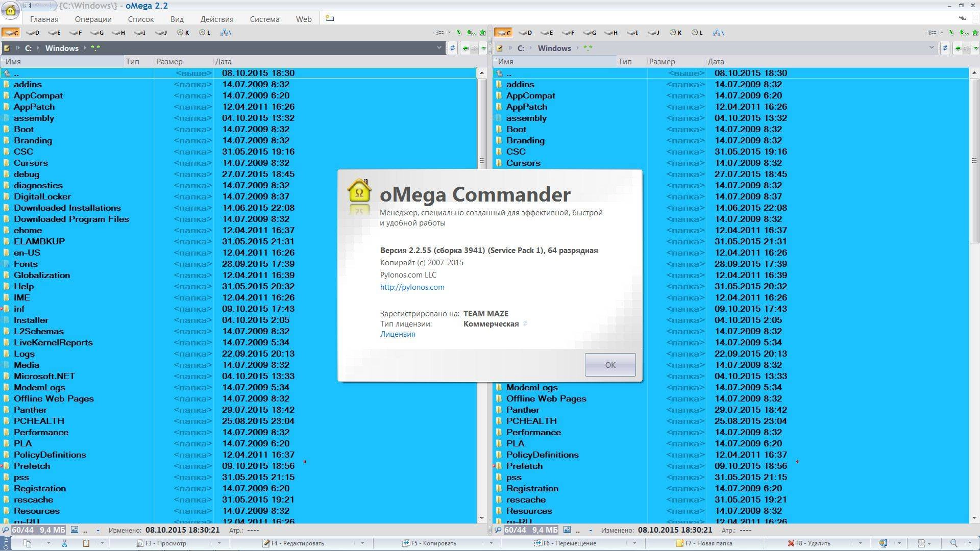
Task: Select drive C in left panel
Action: tap(11, 33)
